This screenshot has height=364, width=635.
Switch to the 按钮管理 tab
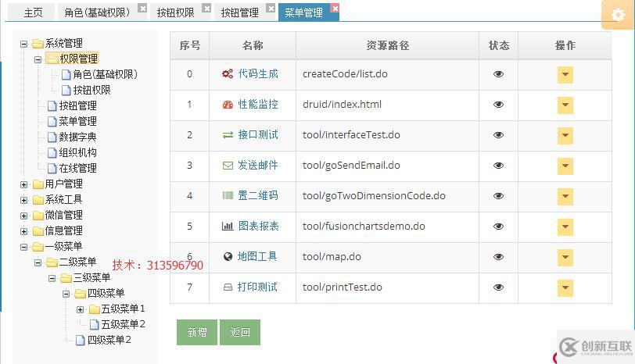coord(240,12)
